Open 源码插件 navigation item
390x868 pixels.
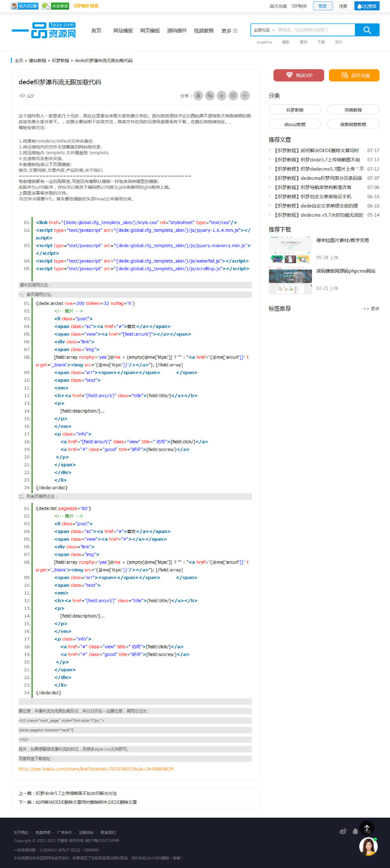(177, 31)
